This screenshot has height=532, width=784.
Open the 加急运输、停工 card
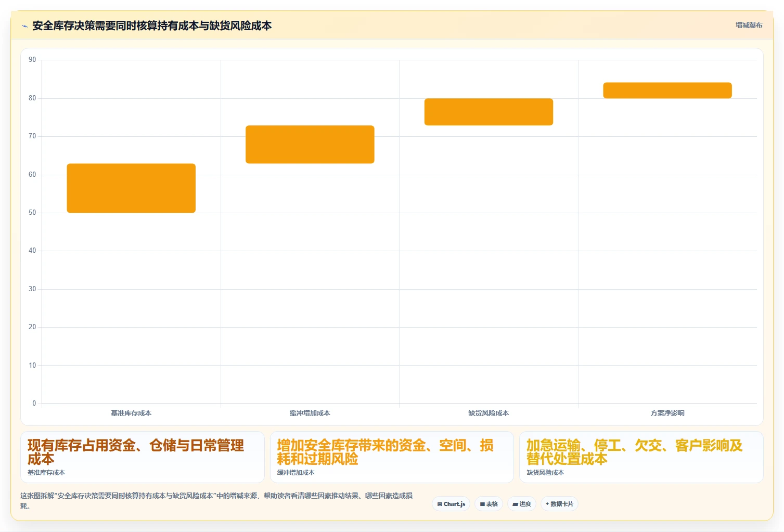[641, 457]
